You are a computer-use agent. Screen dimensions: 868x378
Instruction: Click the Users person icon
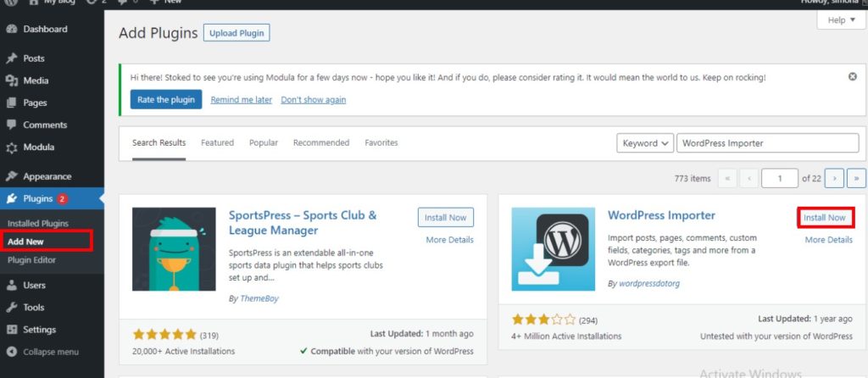(12, 286)
